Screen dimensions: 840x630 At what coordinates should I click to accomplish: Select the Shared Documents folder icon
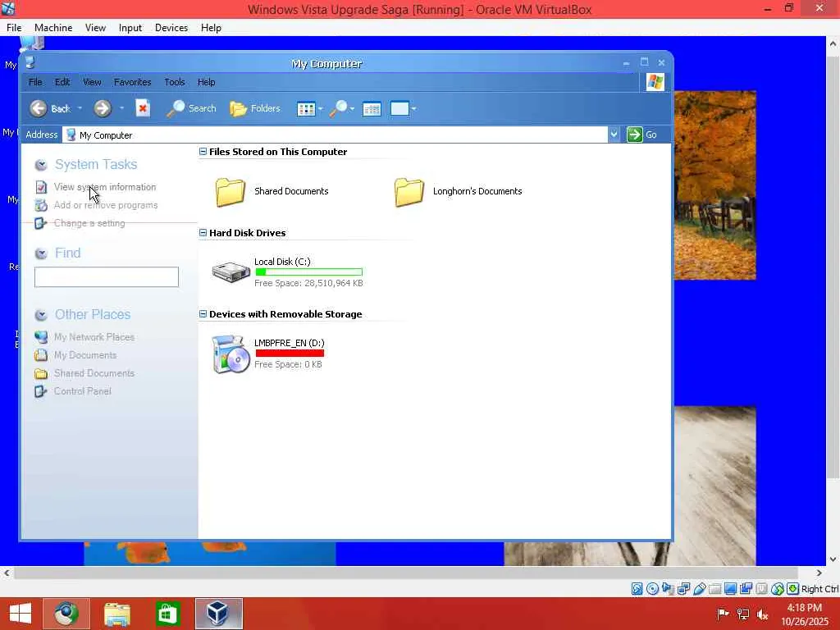(231, 192)
